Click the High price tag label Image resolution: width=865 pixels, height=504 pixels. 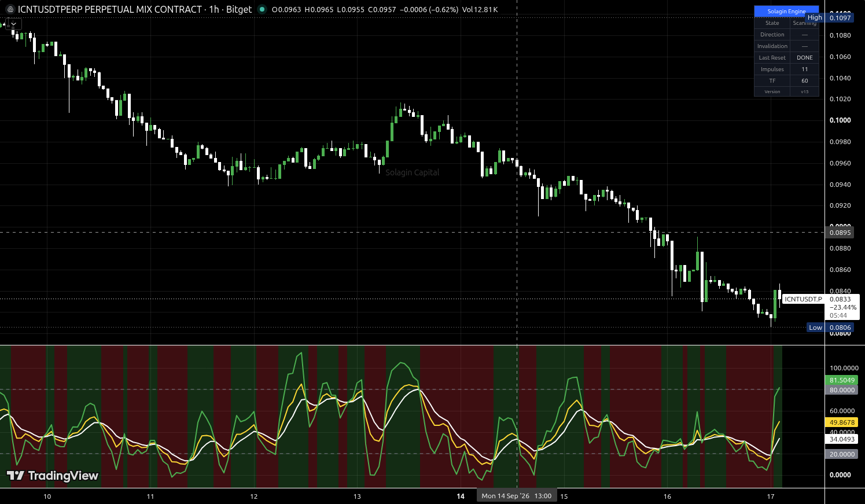coord(815,17)
